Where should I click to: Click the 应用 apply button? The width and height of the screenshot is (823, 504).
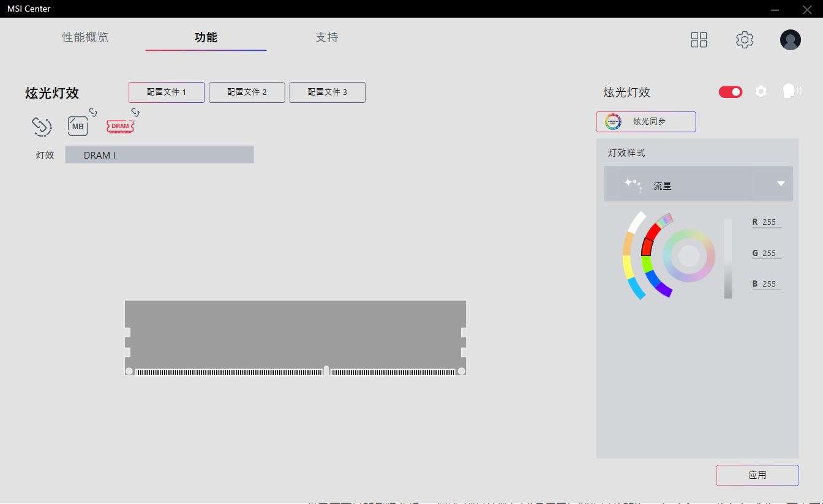pyautogui.click(x=757, y=475)
